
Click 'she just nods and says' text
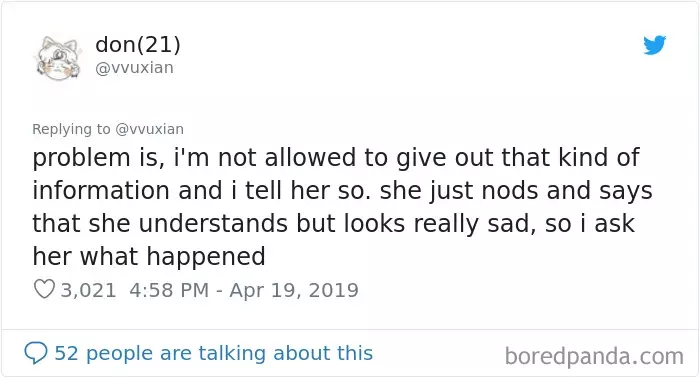tap(516, 191)
